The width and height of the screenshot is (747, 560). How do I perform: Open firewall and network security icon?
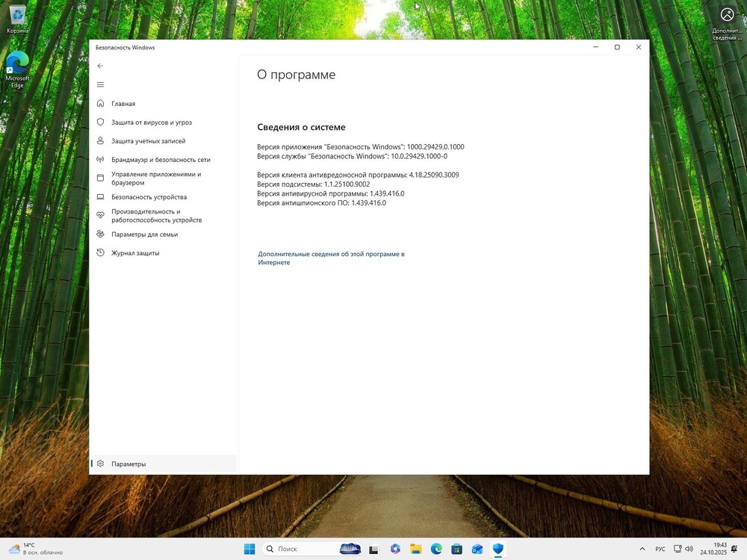[100, 160]
